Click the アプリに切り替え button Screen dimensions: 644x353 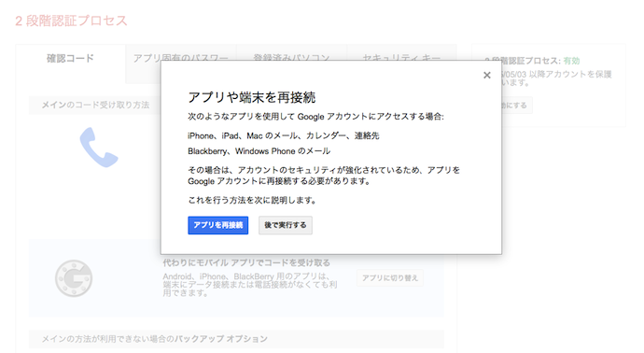390,278
